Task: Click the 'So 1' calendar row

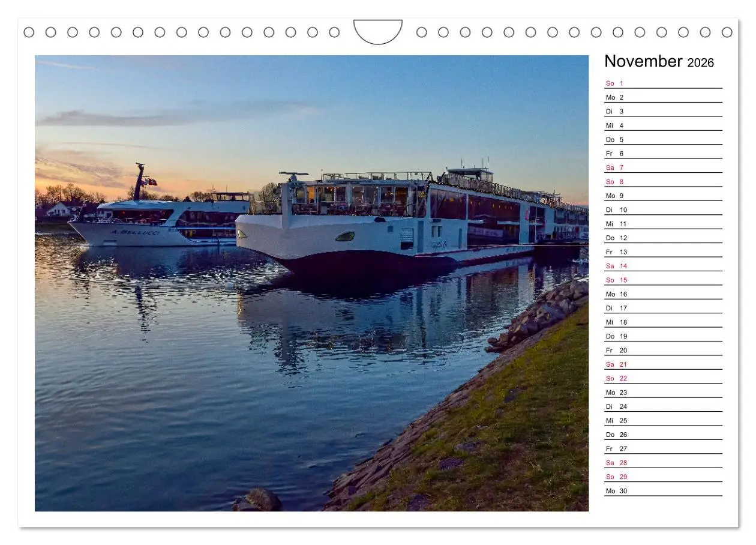Action: click(663, 83)
